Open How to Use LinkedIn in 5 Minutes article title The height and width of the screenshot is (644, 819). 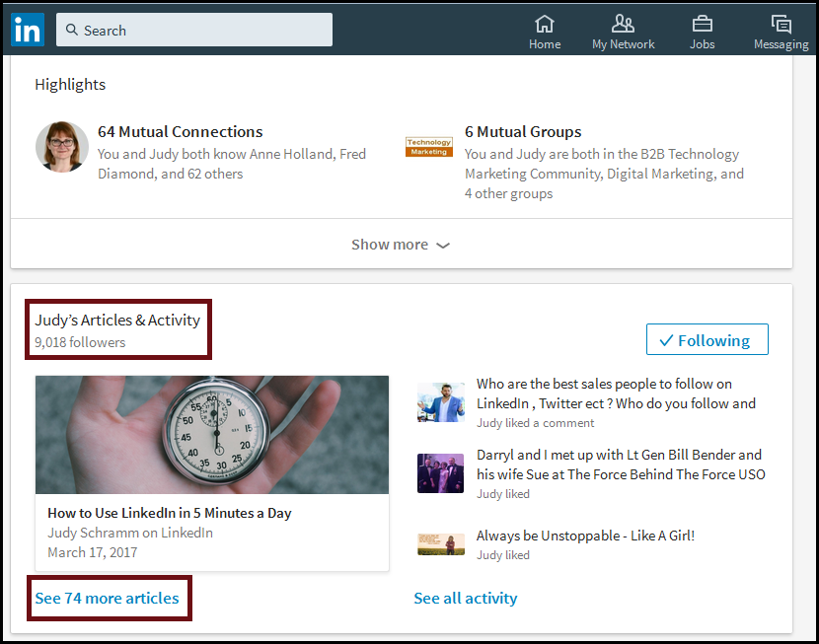[x=170, y=513]
